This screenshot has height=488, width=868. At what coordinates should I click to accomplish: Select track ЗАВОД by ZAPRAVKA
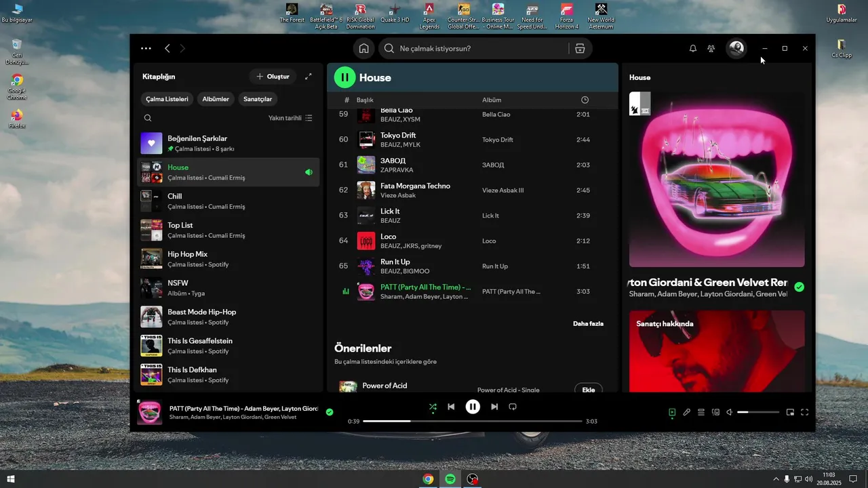click(x=473, y=165)
